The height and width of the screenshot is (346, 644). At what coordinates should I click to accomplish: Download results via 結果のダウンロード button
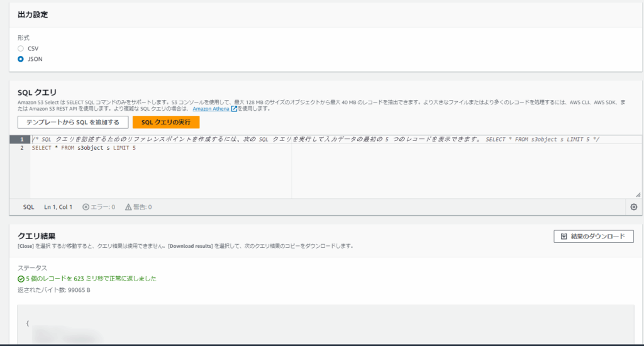pyautogui.click(x=594, y=237)
